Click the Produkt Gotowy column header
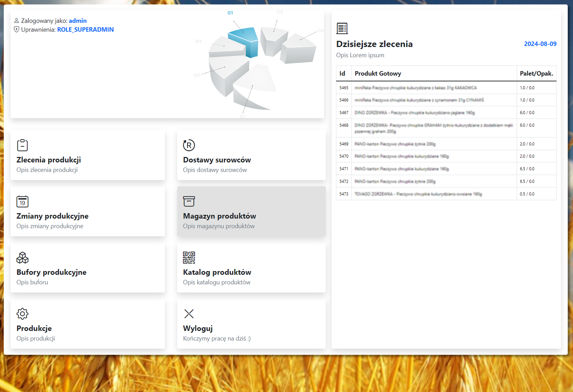This screenshot has height=392, width=573. [x=378, y=74]
